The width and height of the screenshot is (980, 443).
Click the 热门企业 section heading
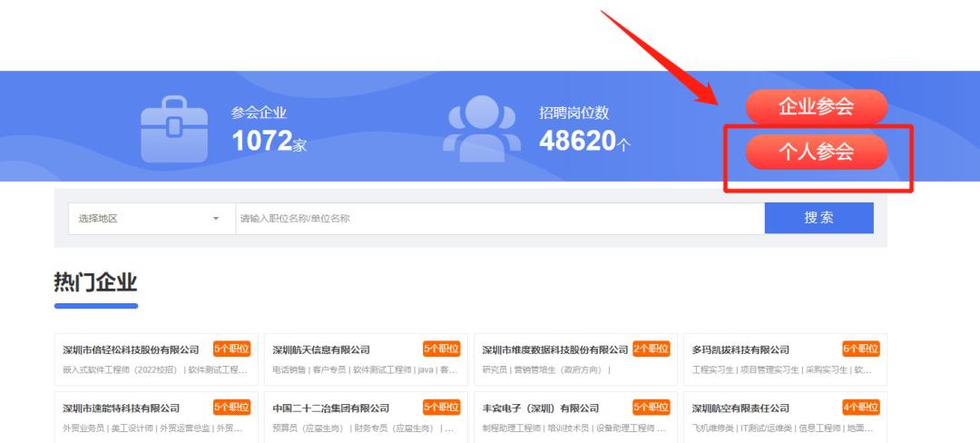(95, 283)
